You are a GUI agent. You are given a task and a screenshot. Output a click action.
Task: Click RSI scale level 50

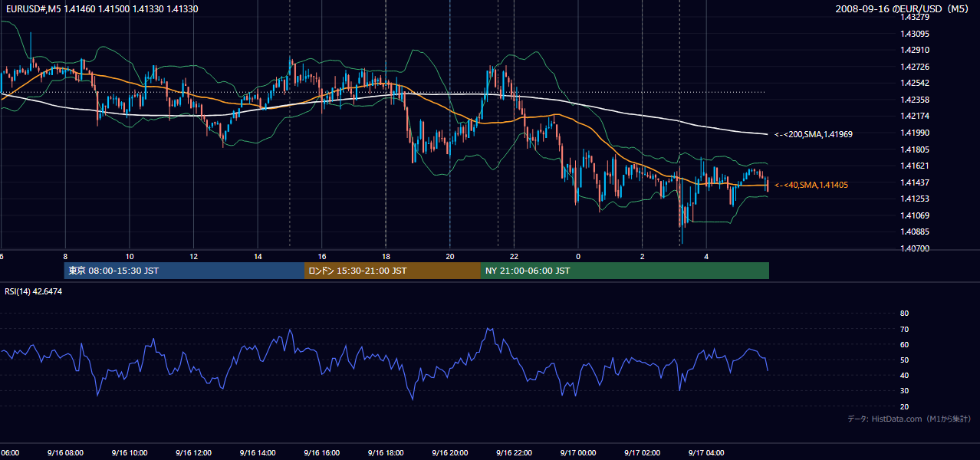[x=904, y=360]
